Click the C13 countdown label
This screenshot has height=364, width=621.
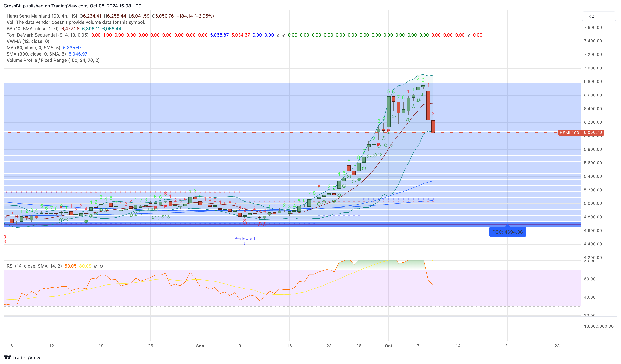click(x=388, y=145)
